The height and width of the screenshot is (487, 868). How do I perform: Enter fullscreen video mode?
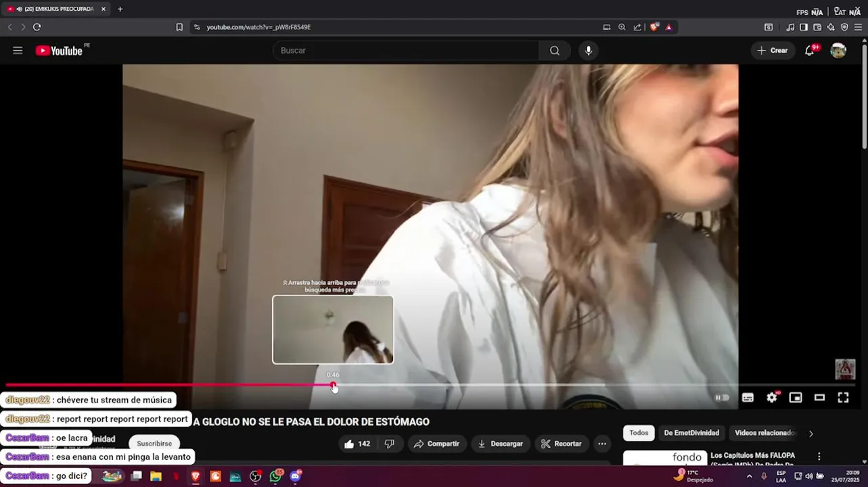(843, 398)
